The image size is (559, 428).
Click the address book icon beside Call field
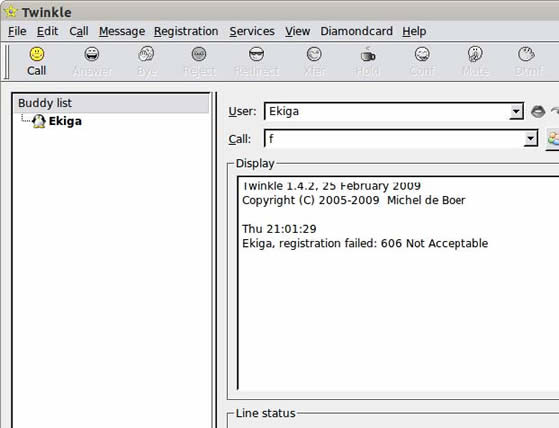click(553, 139)
